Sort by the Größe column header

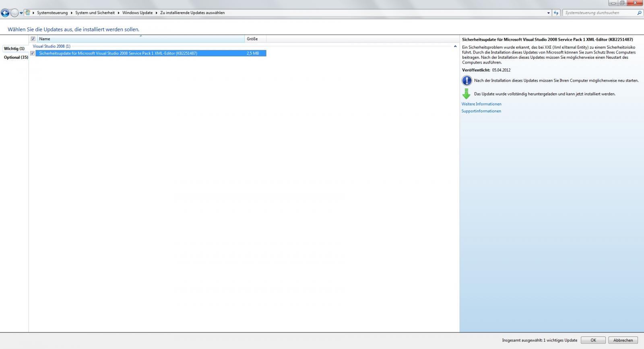255,39
